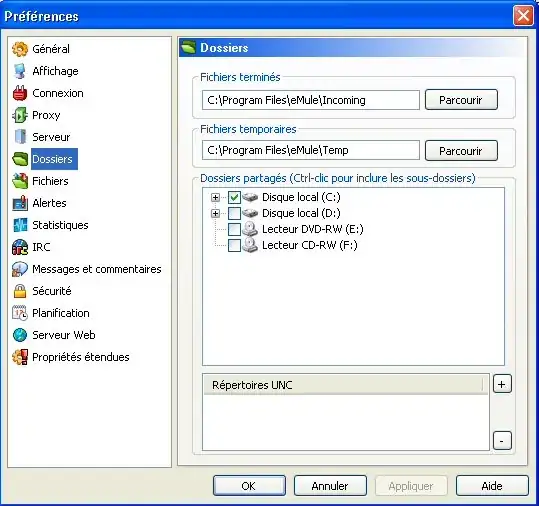Screen dimensions: 539x506
Task: Click the Affichage monitor icon
Action: click(20, 71)
